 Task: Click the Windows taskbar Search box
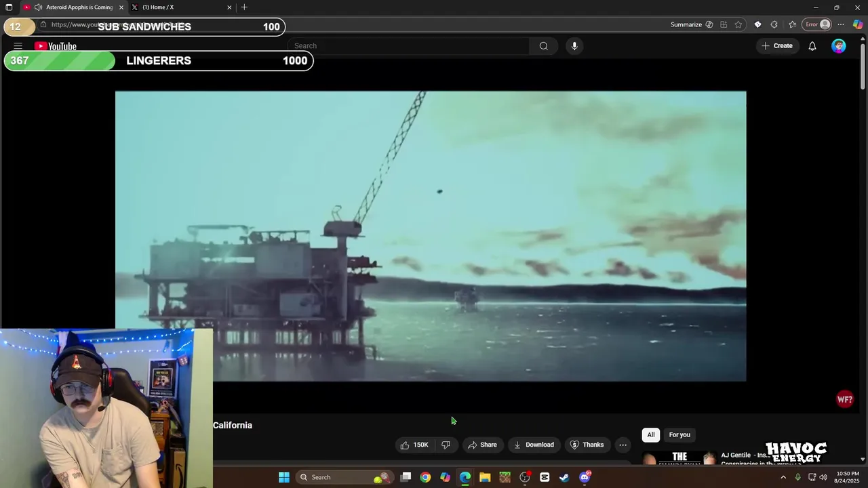(x=345, y=477)
